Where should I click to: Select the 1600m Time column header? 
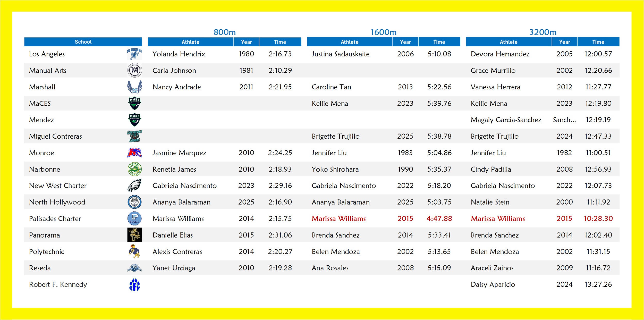tap(439, 42)
